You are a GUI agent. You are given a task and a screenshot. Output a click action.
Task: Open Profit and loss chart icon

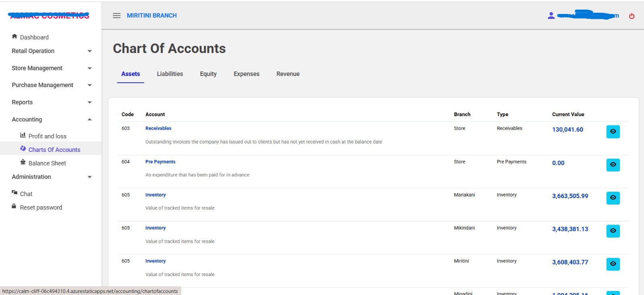pos(23,135)
